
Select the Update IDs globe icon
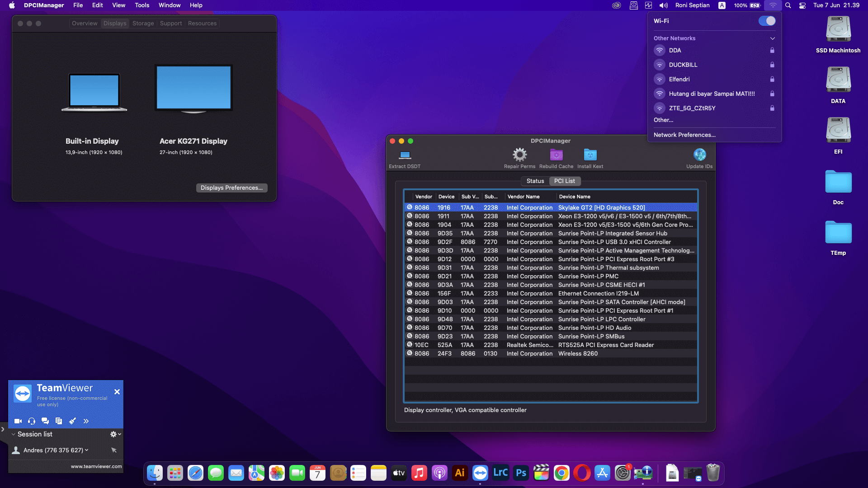click(699, 155)
